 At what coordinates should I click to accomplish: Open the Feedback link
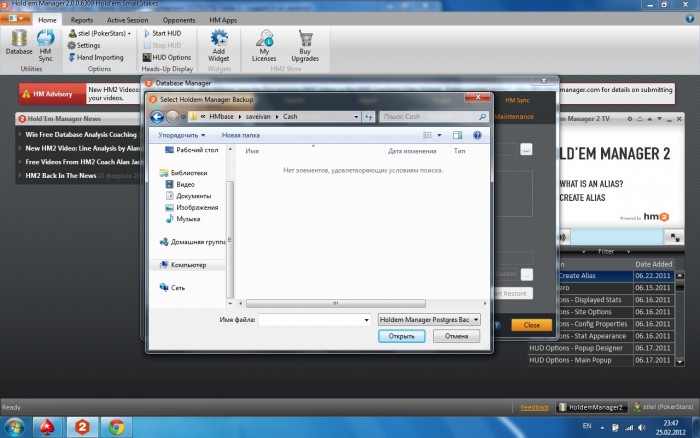coord(534,407)
